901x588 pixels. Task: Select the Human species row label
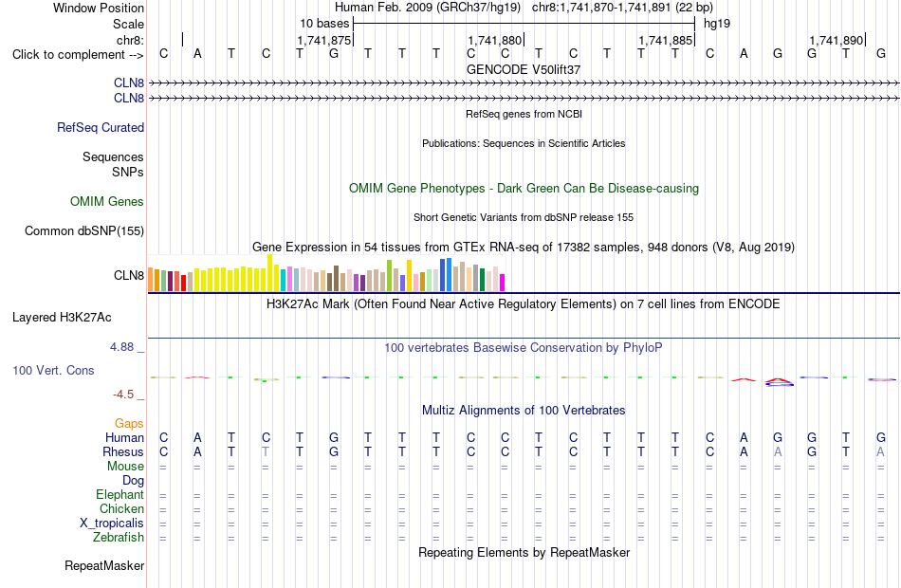click(124, 438)
